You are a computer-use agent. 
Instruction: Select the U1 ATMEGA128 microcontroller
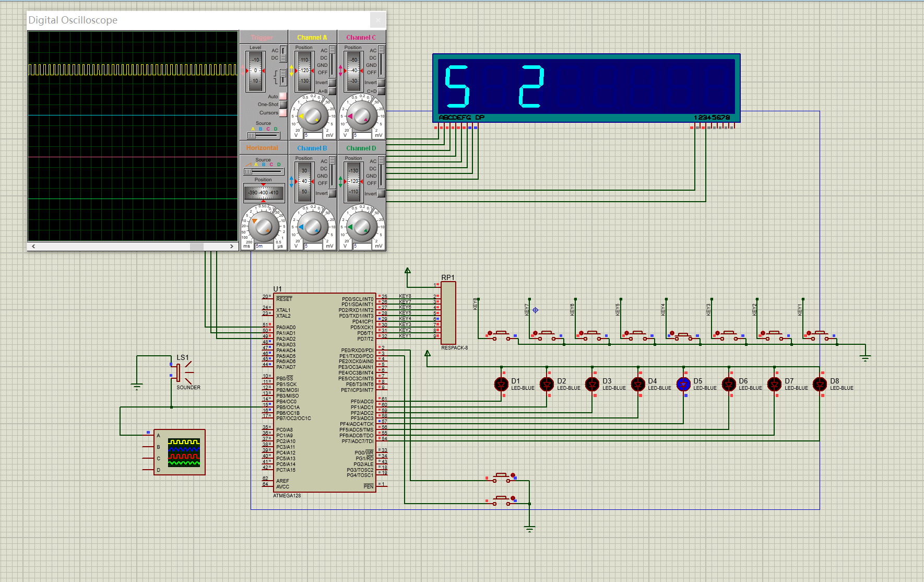[324, 392]
